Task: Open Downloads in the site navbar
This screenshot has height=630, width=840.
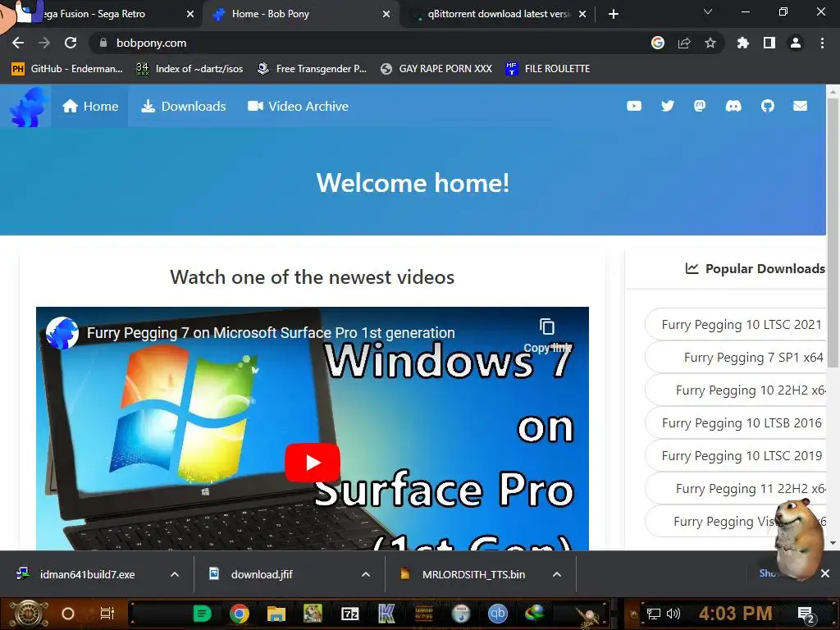Action: [183, 106]
